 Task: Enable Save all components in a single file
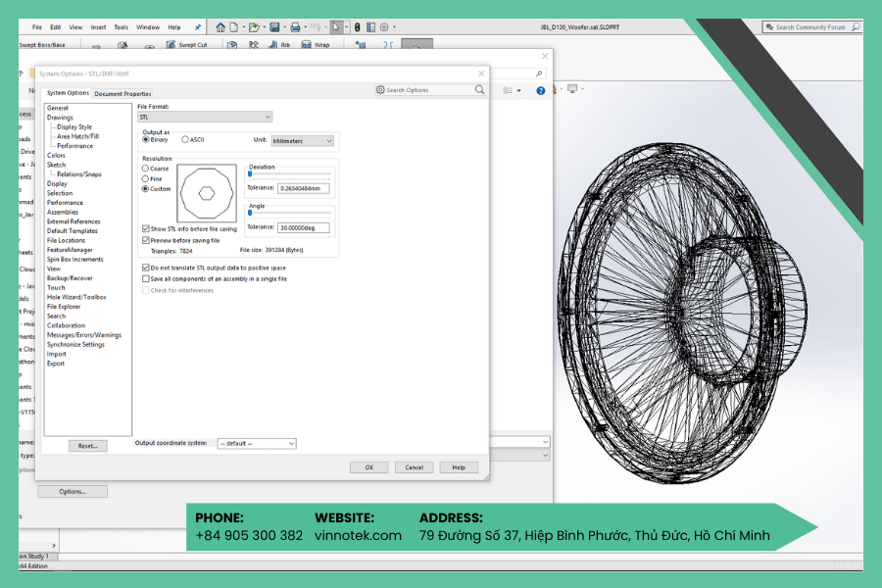coord(146,278)
